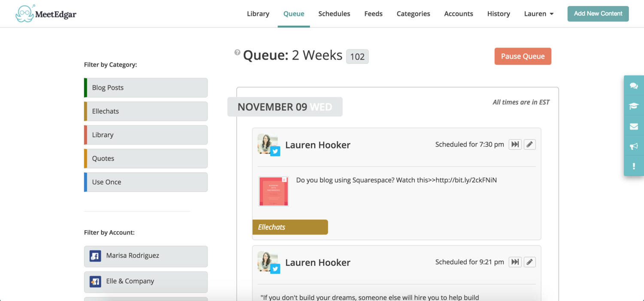This screenshot has width=644, height=301.
Task: Click Twitter badge on 7:30 pm post avatar
Action: (x=275, y=151)
